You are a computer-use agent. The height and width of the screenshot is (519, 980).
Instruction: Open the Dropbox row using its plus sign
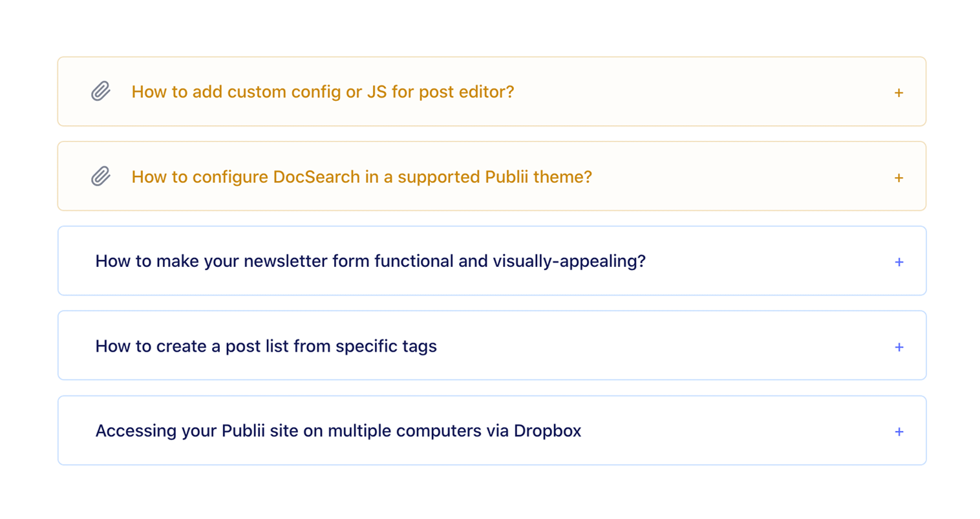pyautogui.click(x=899, y=432)
